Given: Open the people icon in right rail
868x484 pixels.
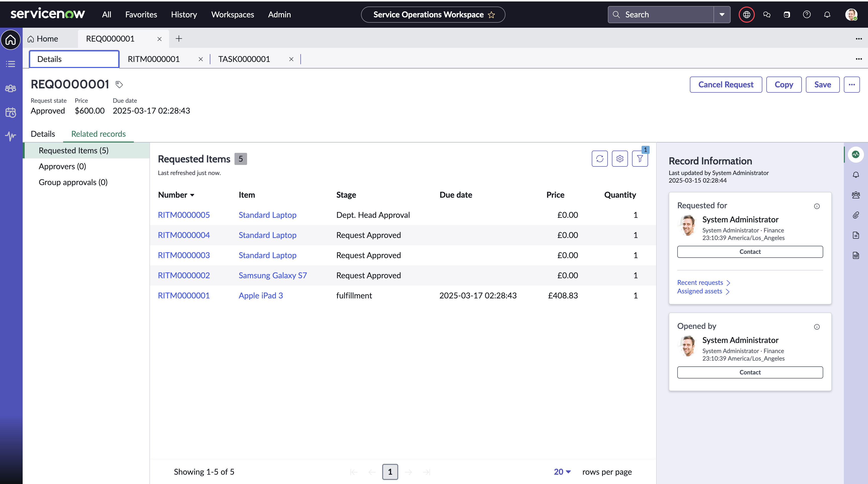Looking at the screenshot, I should tap(855, 195).
